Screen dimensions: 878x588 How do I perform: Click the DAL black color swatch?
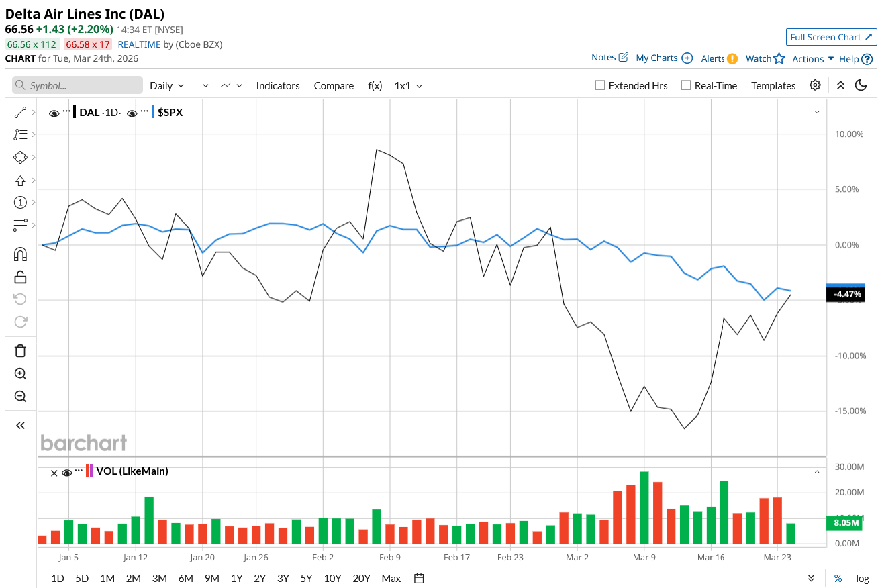[x=75, y=112]
